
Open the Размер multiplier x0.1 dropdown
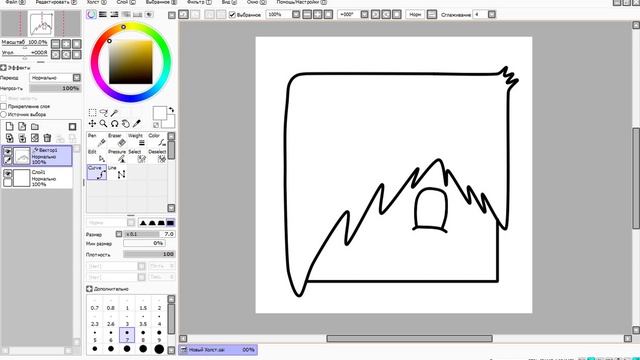119,234
